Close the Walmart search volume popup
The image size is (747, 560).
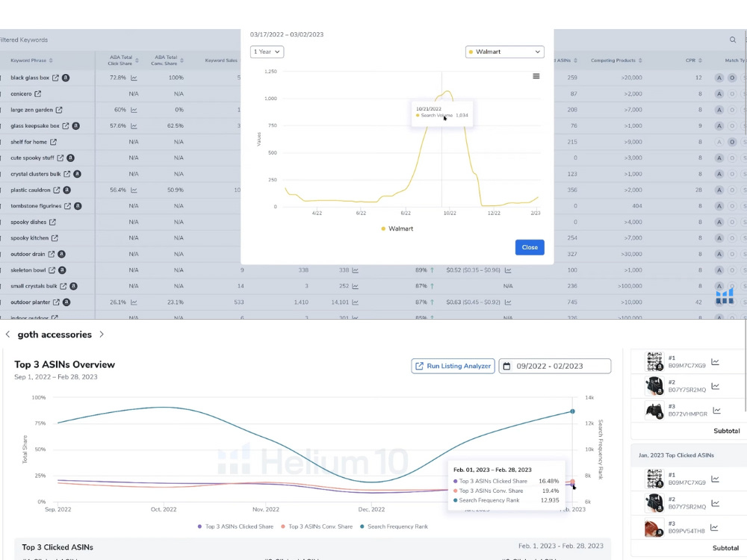pos(530,247)
